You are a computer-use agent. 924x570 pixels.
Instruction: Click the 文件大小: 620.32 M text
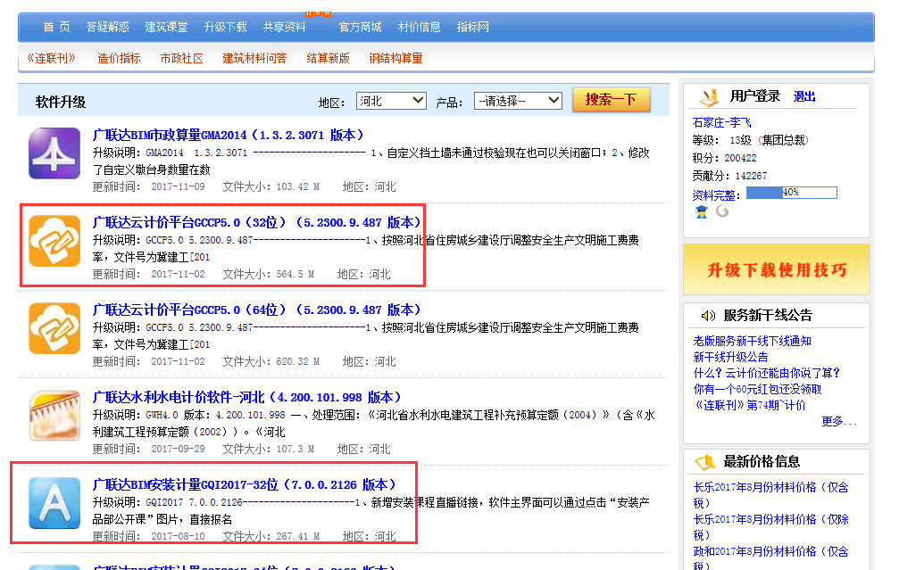point(271,361)
